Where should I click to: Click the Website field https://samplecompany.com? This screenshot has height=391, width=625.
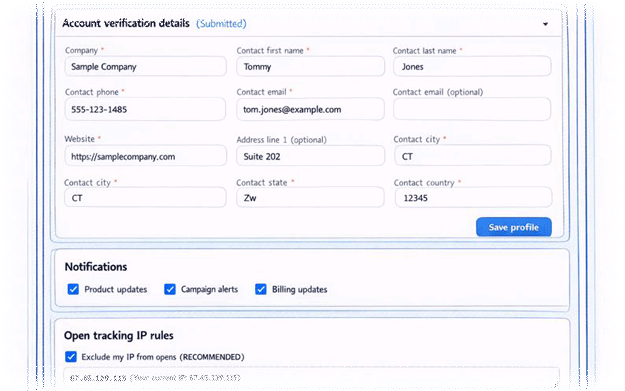[x=145, y=156]
